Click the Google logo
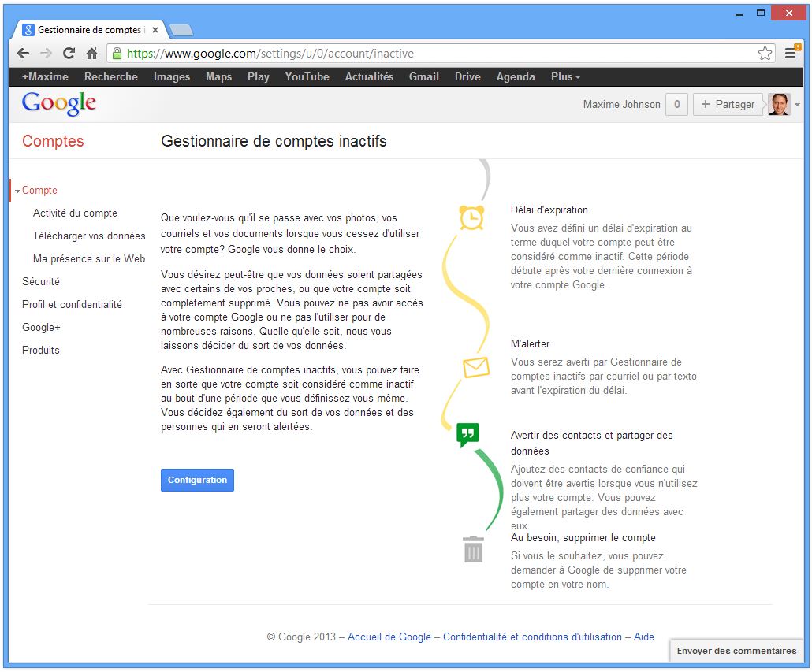Image resolution: width=812 pixels, height=672 pixels. [59, 104]
